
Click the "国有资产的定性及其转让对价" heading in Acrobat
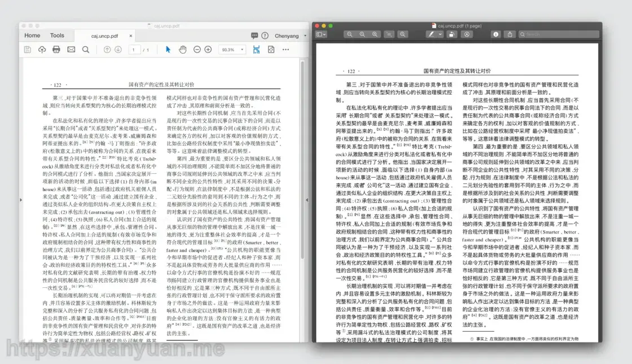(x=161, y=84)
